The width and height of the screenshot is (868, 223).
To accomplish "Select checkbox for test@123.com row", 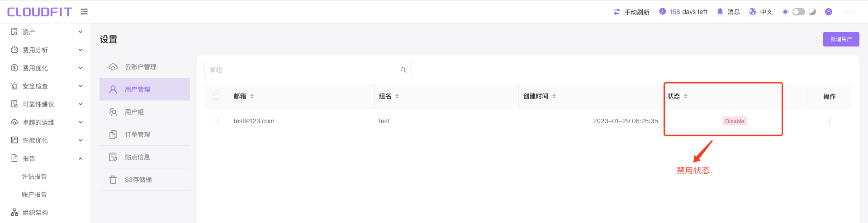I will coord(216,121).
